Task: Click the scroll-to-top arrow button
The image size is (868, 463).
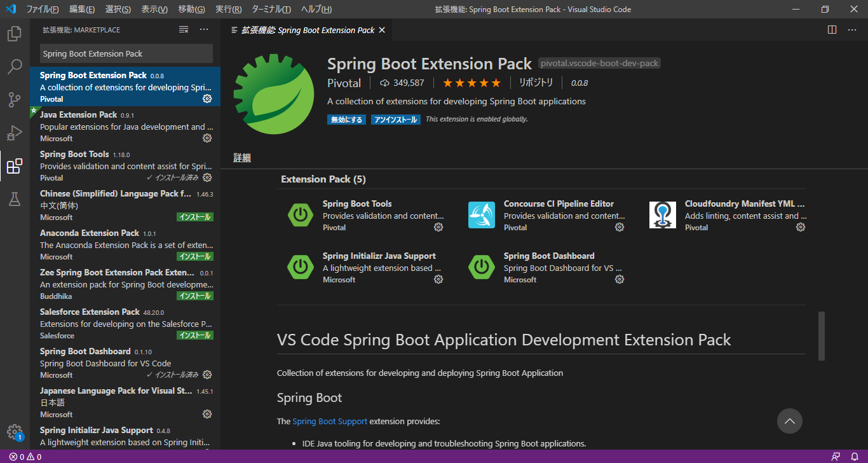Action: [x=790, y=421]
